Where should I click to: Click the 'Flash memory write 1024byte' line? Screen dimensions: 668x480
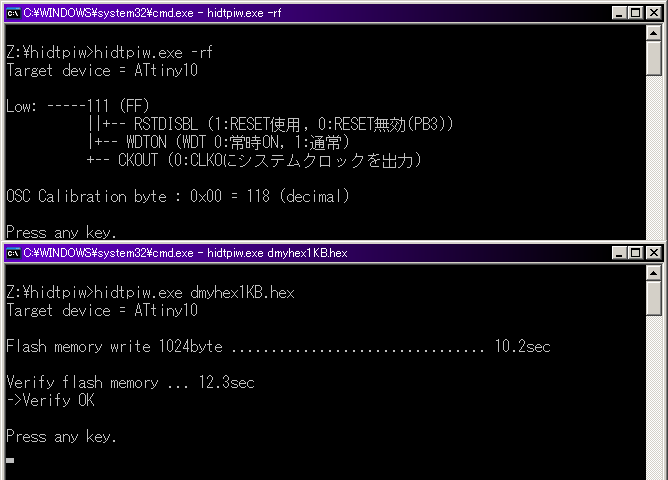pyautogui.click(x=278, y=346)
